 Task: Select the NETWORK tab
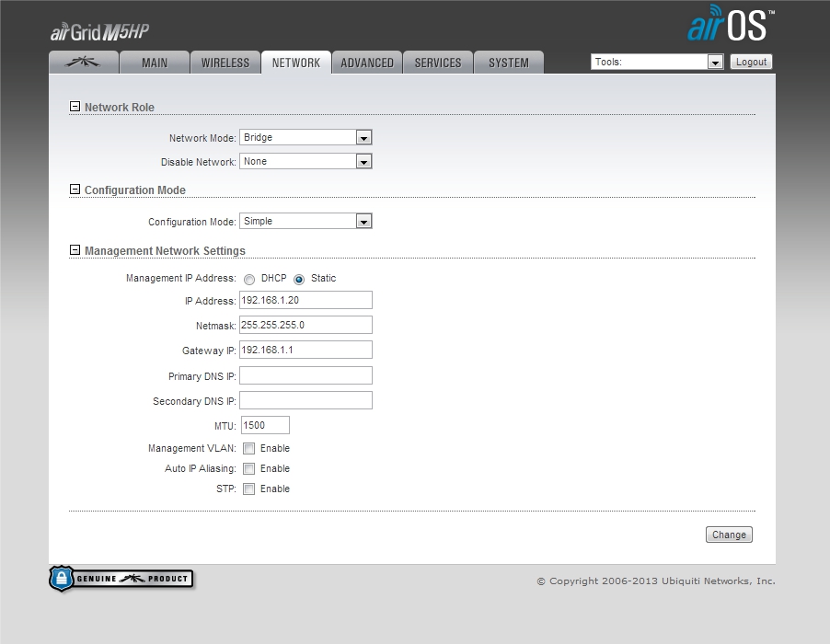(296, 63)
